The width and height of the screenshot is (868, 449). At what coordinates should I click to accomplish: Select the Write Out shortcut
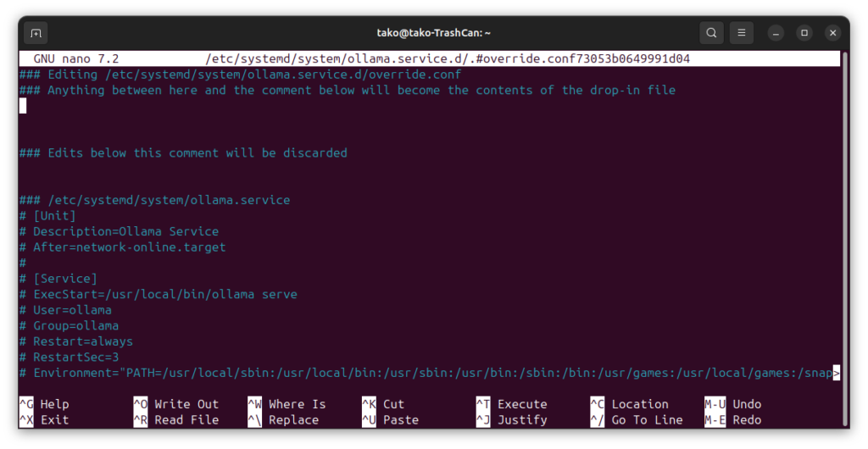click(x=186, y=404)
